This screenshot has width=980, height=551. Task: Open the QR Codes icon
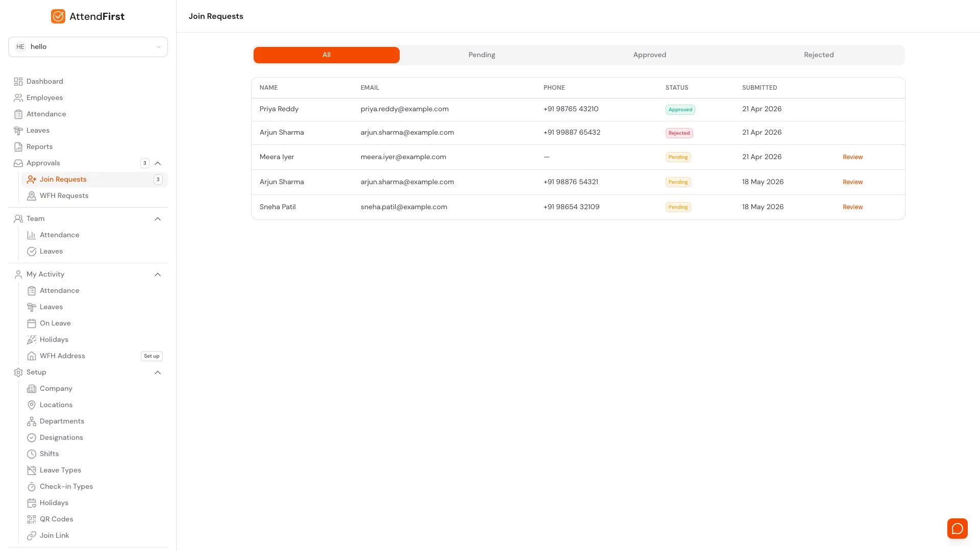pyautogui.click(x=32, y=519)
